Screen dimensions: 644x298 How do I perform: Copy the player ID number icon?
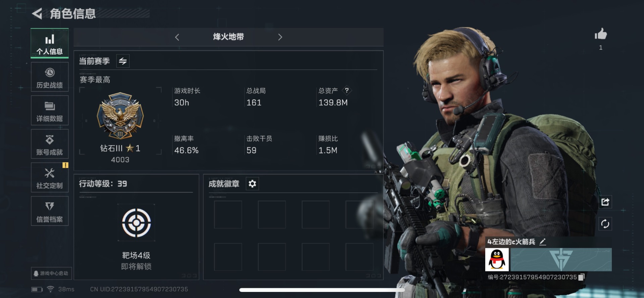(582, 277)
